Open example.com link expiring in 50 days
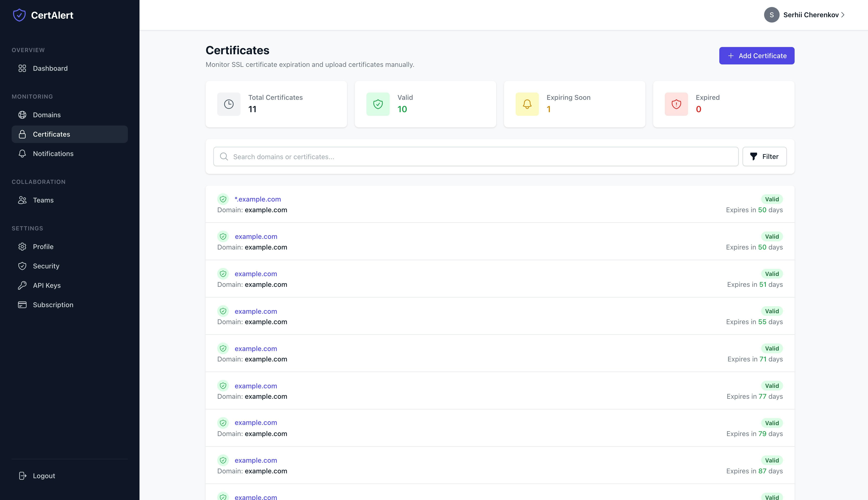 click(x=256, y=237)
